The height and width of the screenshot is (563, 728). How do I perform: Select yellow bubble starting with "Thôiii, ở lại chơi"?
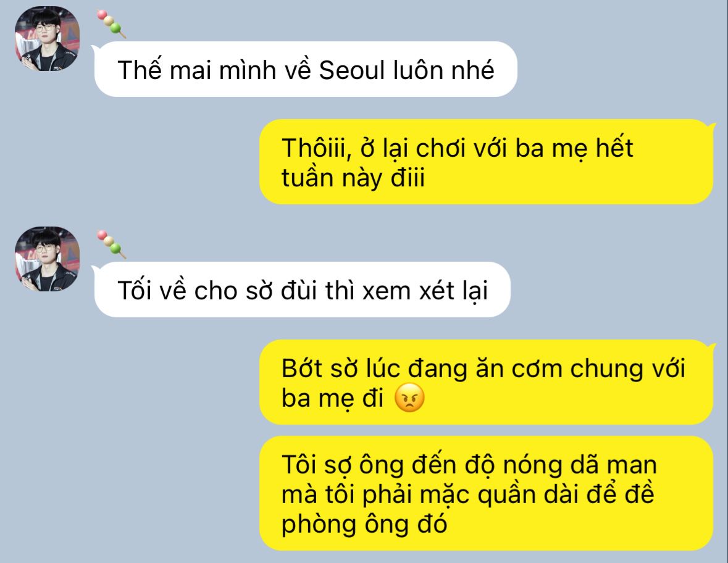click(486, 162)
